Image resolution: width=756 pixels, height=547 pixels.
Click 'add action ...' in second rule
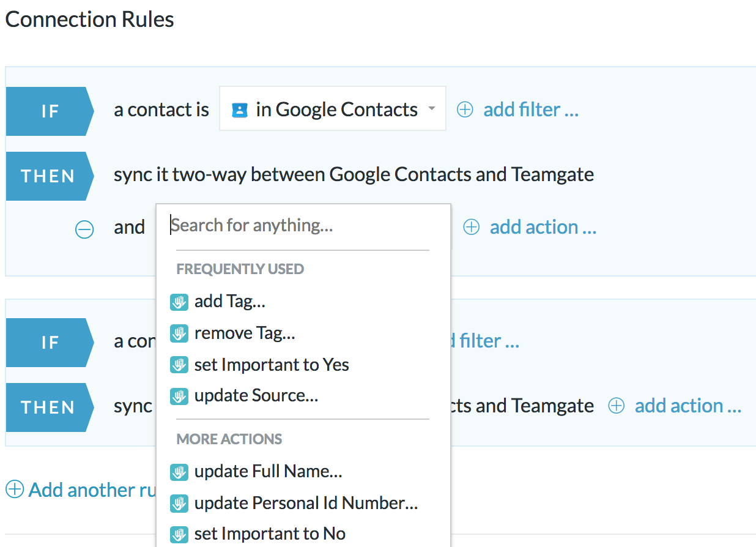[x=688, y=406]
